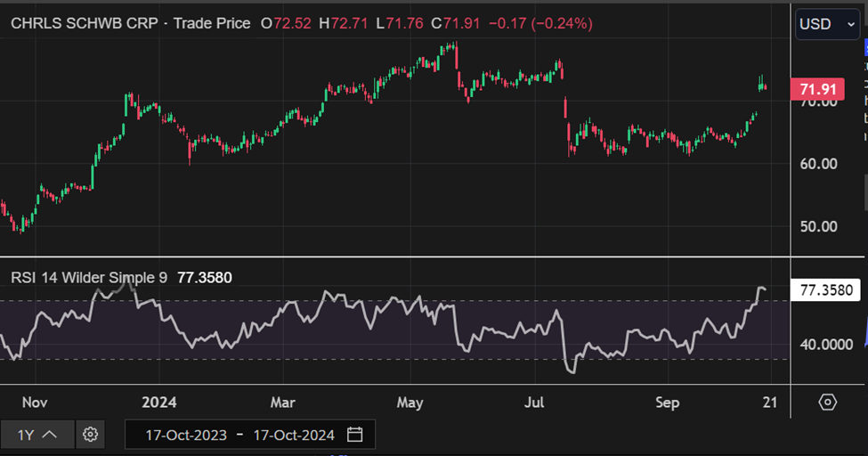Click the 50.00 price axis level

coord(817,226)
